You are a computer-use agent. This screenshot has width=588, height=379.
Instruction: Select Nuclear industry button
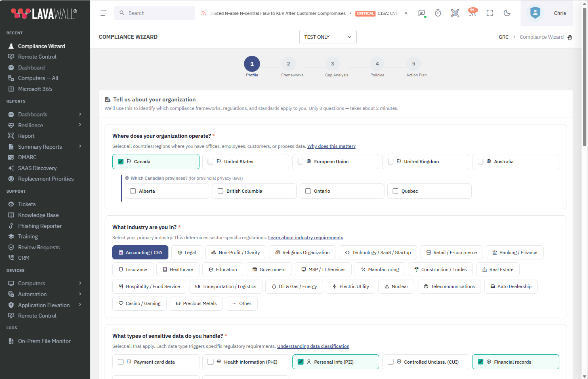396,286
